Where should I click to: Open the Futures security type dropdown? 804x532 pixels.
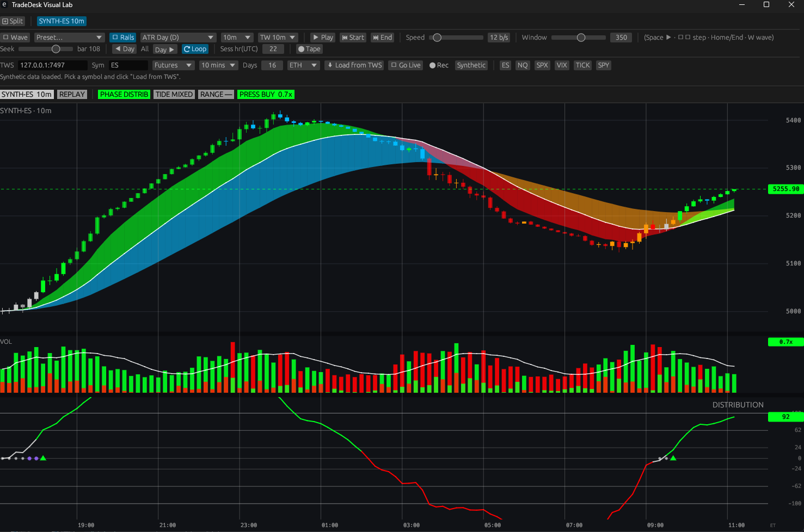click(173, 65)
